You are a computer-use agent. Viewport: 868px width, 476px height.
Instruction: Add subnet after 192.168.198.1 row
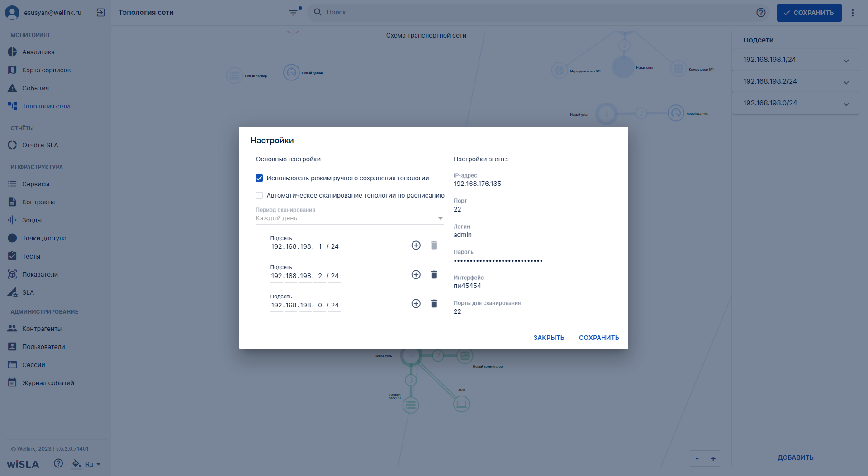[416, 245]
